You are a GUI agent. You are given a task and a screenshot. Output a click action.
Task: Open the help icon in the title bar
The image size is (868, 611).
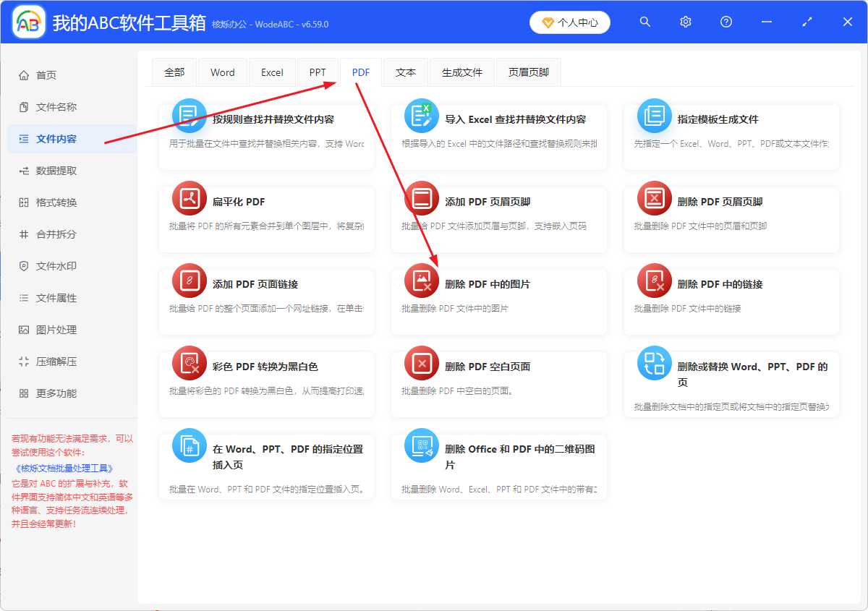[726, 22]
